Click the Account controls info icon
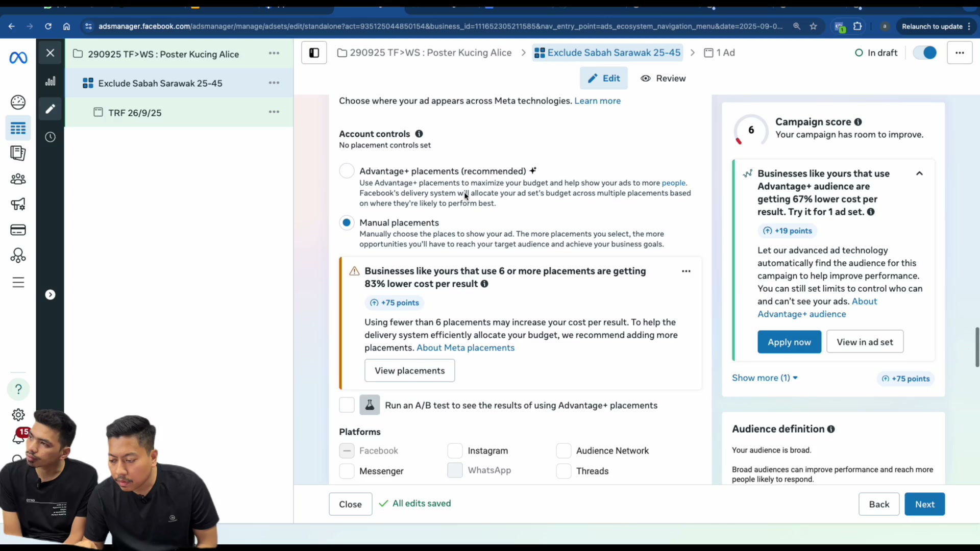 419,134
